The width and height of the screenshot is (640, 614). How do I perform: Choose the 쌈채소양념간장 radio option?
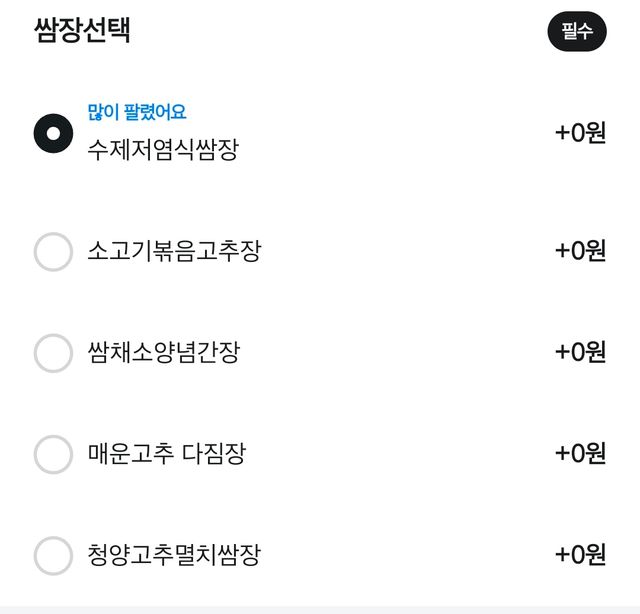click(x=53, y=353)
